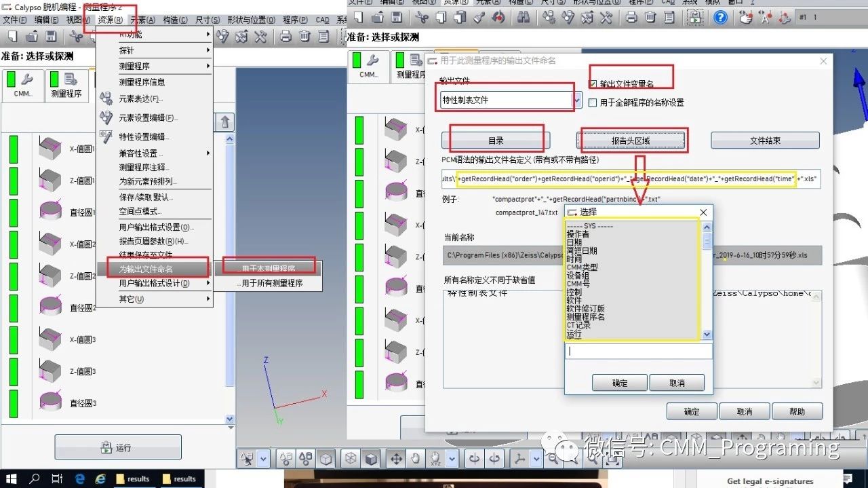Click the 运行 button in left window

(x=118, y=448)
